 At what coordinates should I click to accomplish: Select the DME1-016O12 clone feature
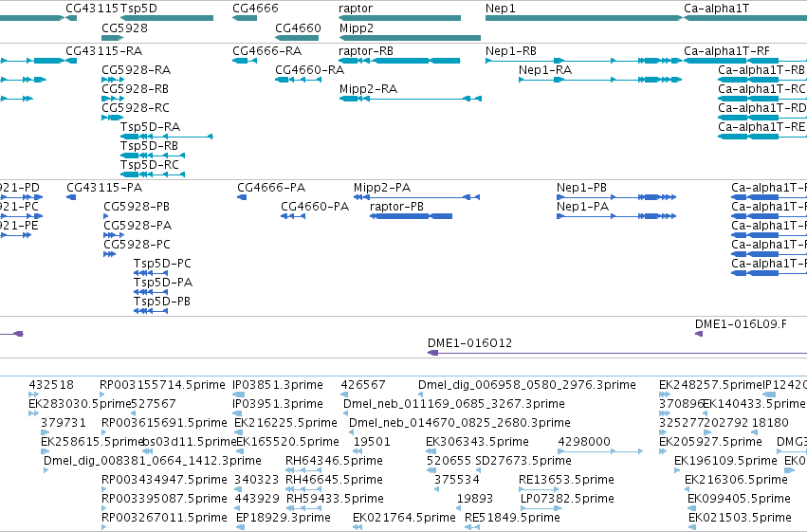[470, 343]
